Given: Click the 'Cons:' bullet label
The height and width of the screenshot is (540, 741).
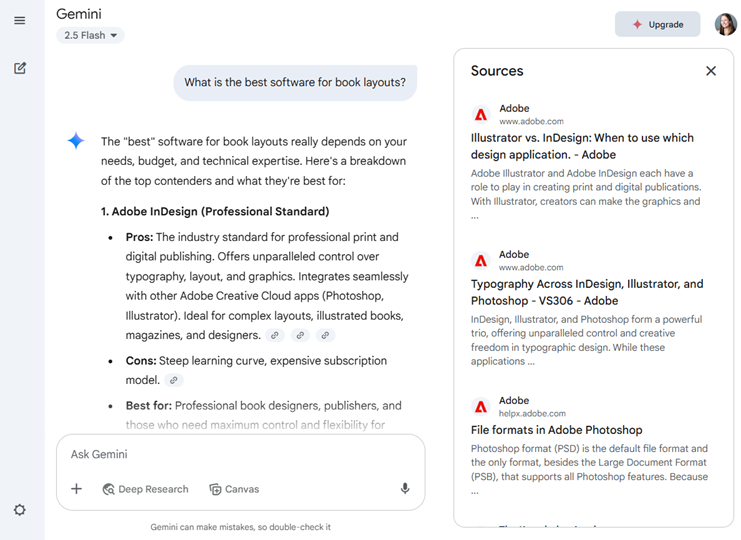Looking at the screenshot, I should [x=141, y=360].
